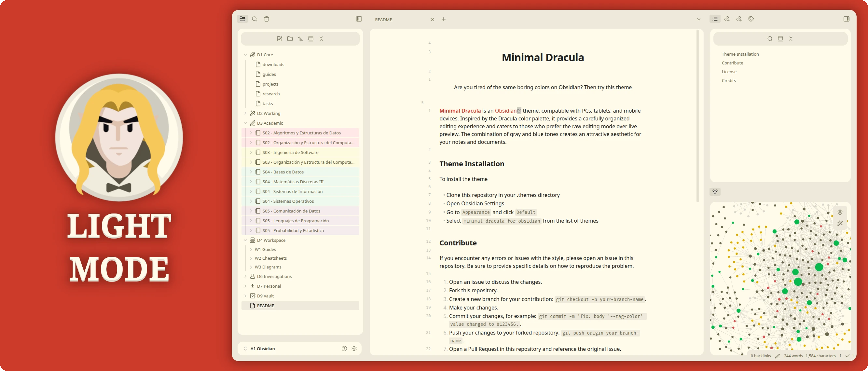Open graph view settings gear
Screen dimensions: 868x371
(840, 212)
